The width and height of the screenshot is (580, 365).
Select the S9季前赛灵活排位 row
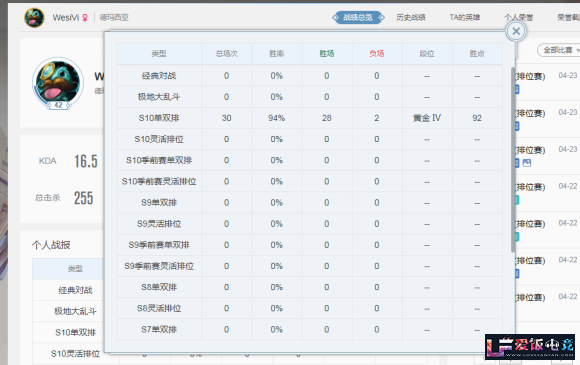point(309,266)
